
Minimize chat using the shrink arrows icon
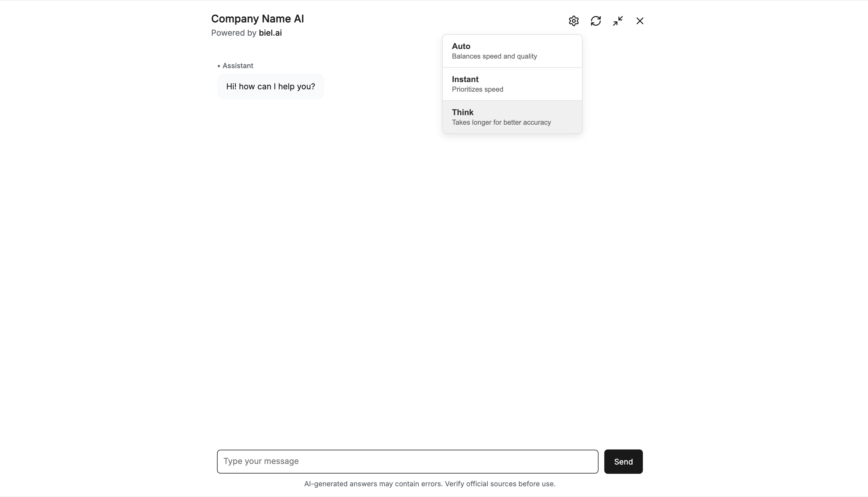(x=618, y=21)
